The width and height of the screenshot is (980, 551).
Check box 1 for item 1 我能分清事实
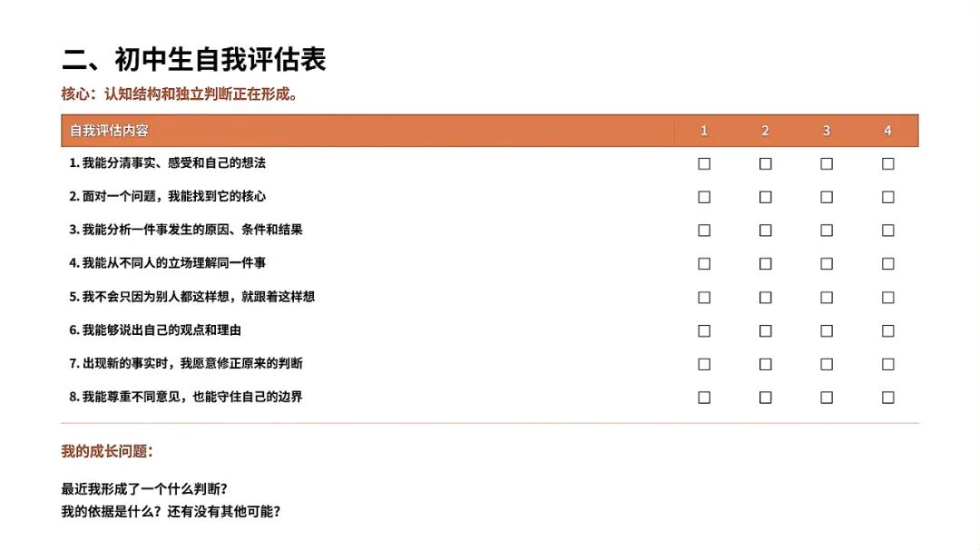coord(704,164)
